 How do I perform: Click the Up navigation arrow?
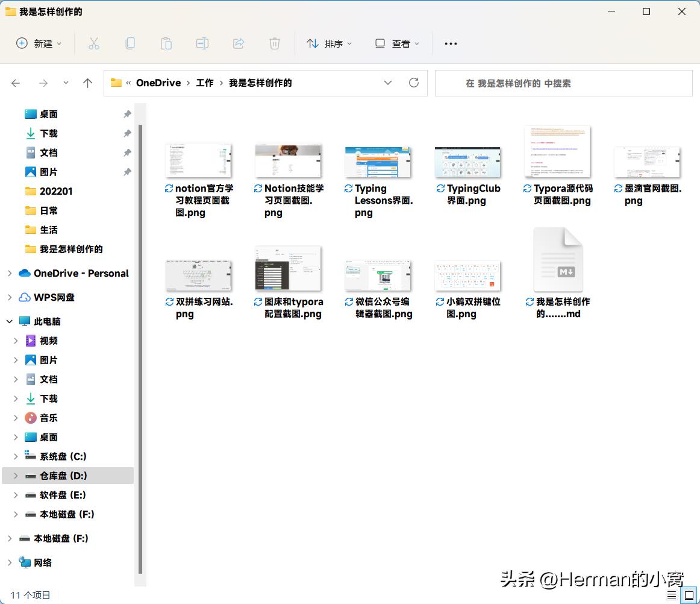87,83
